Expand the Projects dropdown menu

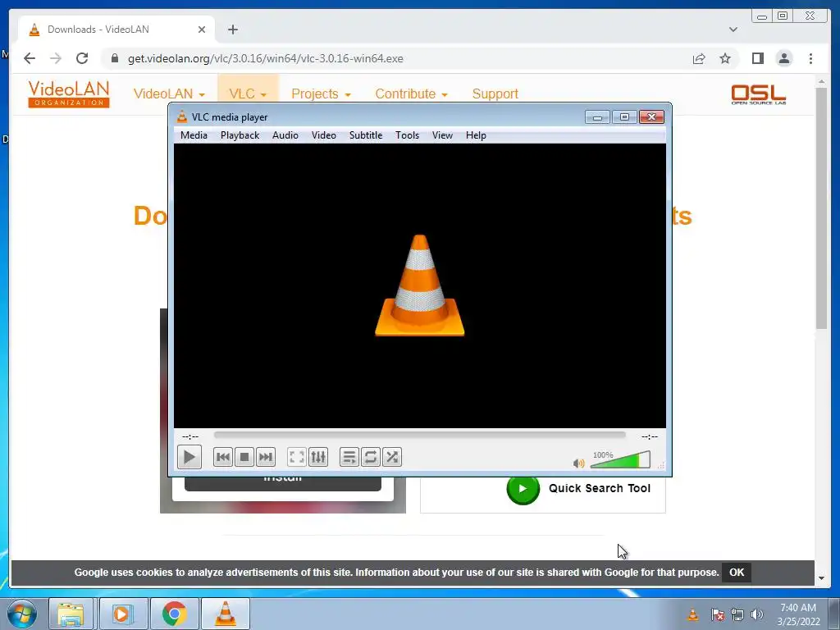click(x=321, y=94)
